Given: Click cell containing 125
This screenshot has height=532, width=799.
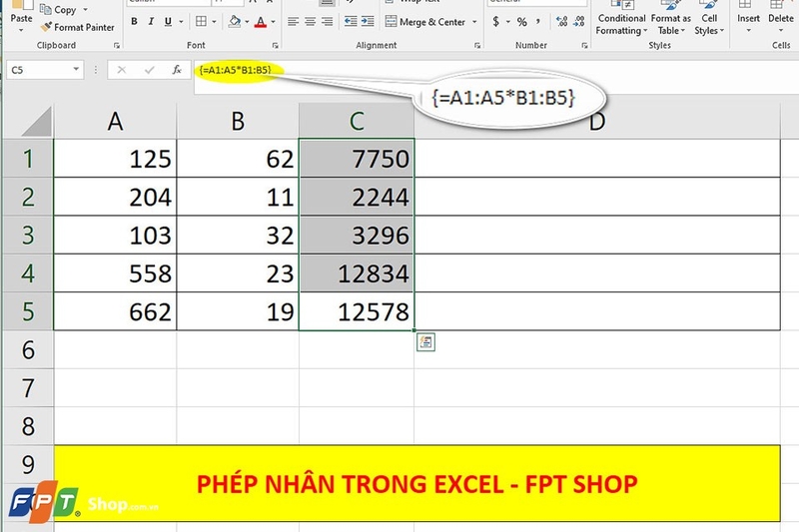Looking at the screenshot, I should [x=115, y=159].
